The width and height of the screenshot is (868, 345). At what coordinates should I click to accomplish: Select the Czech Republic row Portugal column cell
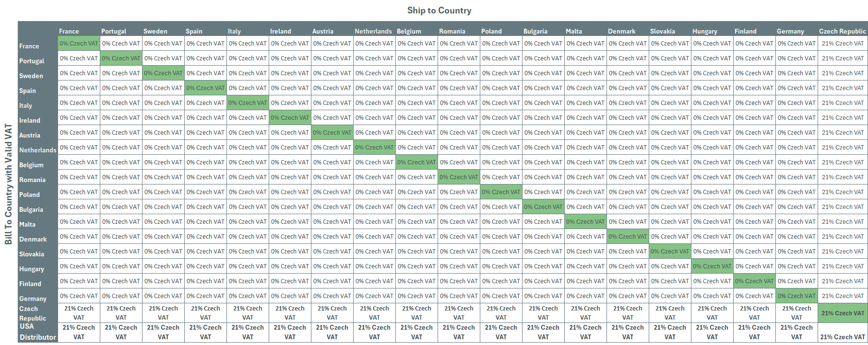pyautogui.click(x=121, y=313)
